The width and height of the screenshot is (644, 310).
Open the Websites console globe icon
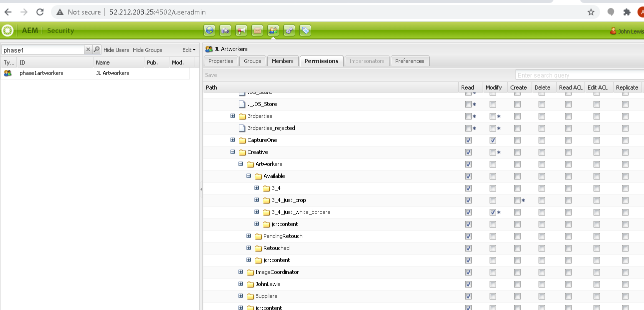(209, 30)
